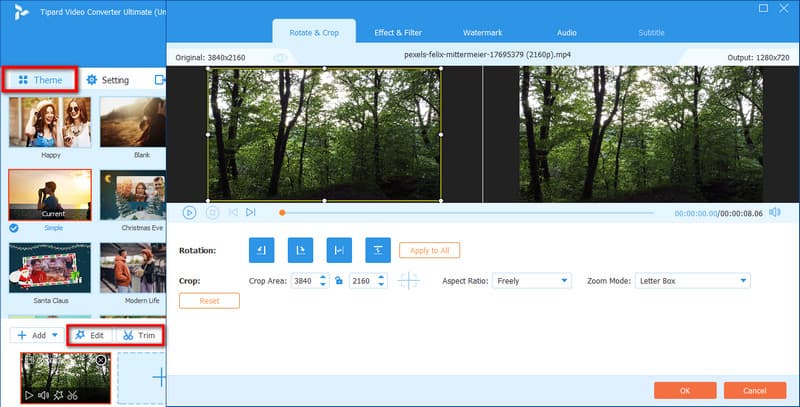Click the timecode 00:00:08.06
Screen dimensions: 800x407
[741, 213]
